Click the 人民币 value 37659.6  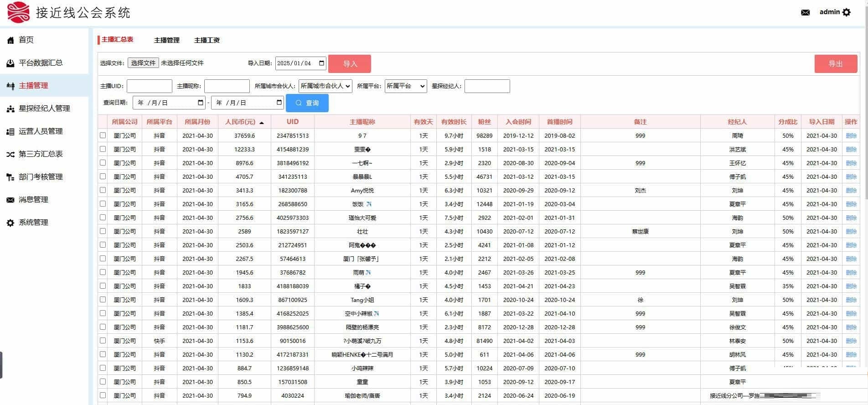pyautogui.click(x=244, y=135)
